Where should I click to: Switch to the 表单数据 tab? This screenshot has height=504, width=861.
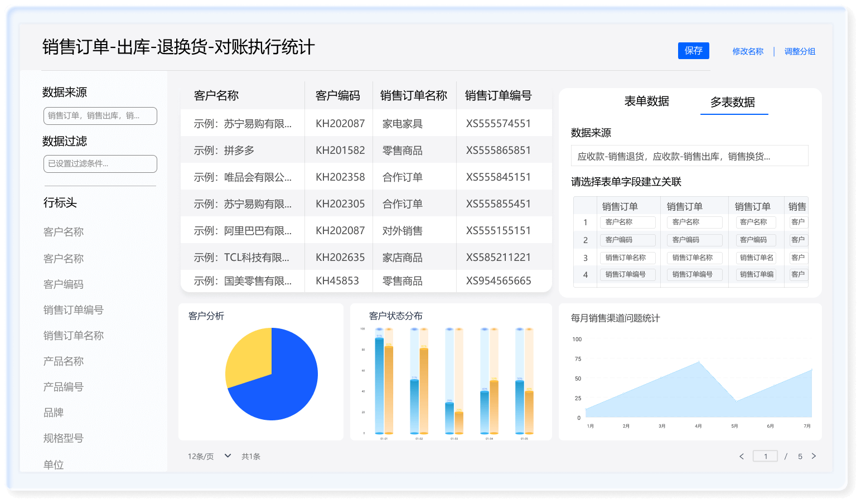click(x=646, y=101)
